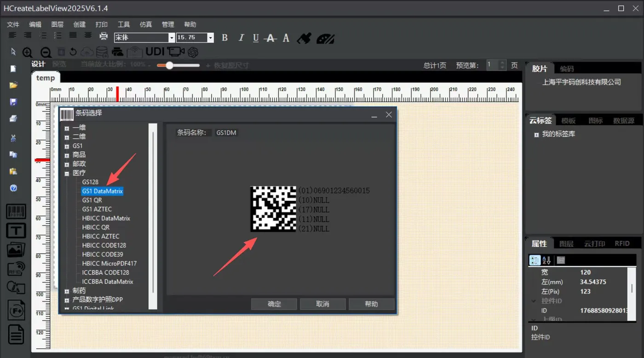Click the RFID tool icon

pyautogui.click(x=16, y=268)
